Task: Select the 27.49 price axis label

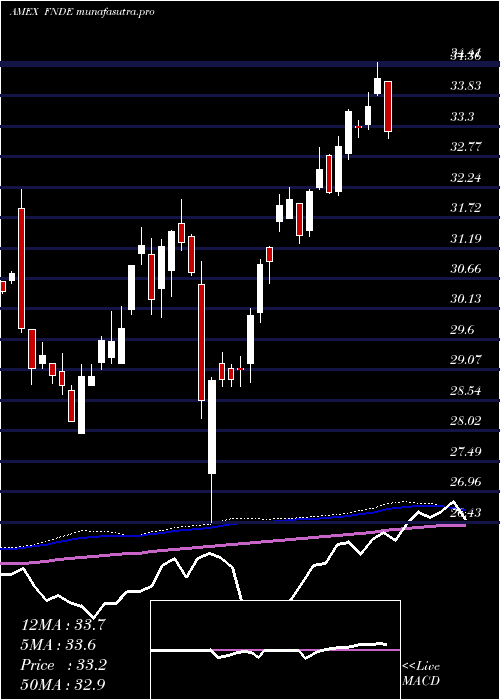Action: click(466, 451)
